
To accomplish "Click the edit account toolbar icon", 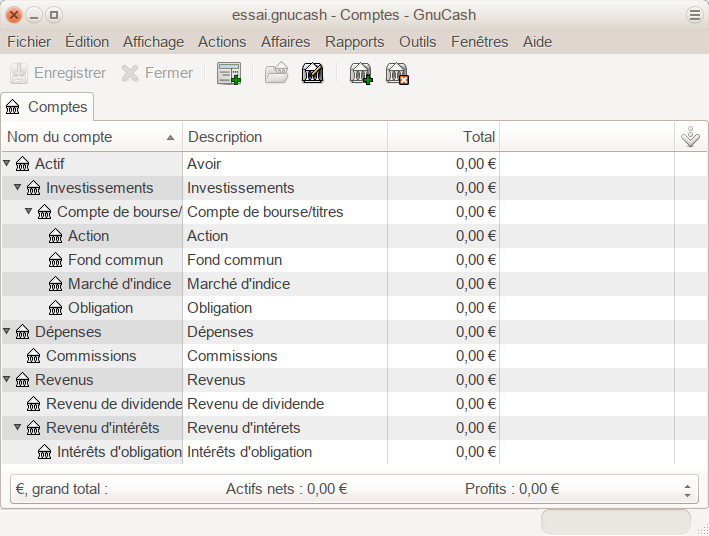I will click(313, 73).
